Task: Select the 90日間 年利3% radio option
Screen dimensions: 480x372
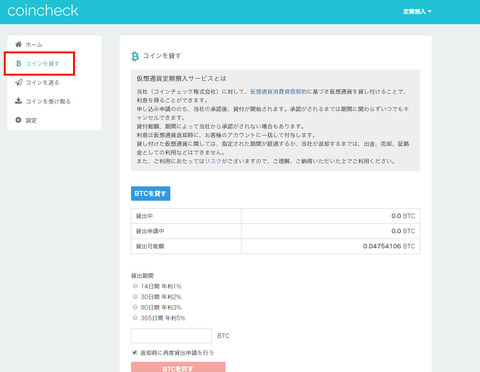Action: 135,307
